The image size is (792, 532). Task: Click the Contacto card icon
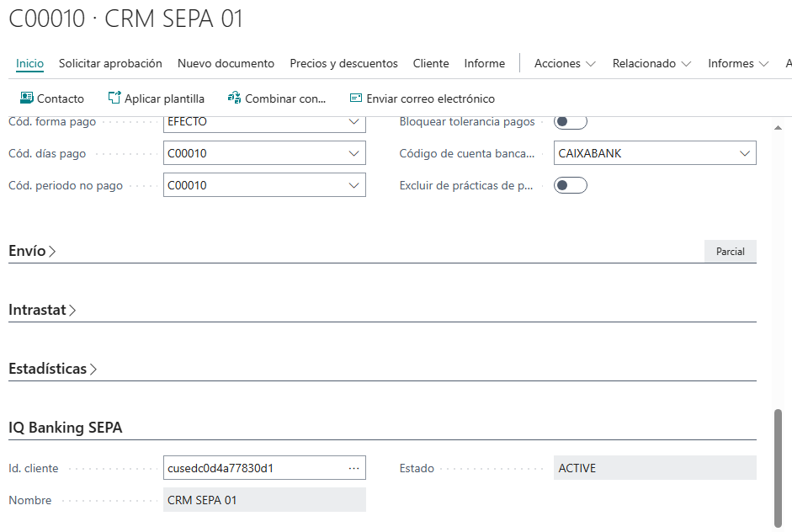(x=26, y=98)
